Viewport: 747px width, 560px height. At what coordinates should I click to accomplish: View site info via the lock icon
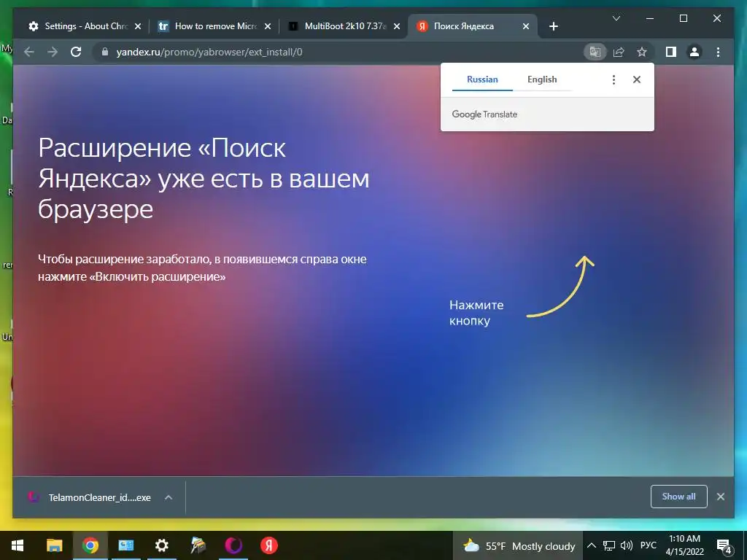[105, 52]
